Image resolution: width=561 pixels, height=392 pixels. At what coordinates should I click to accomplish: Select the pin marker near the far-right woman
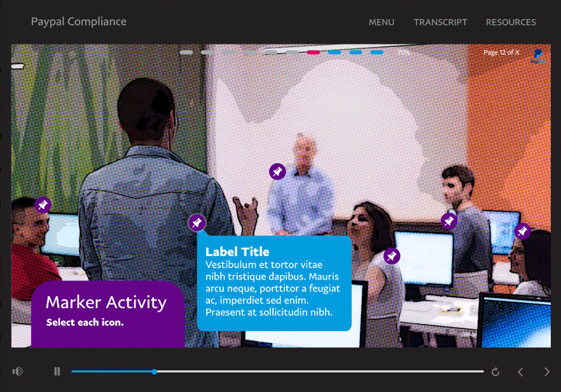(x=522, y=231)
